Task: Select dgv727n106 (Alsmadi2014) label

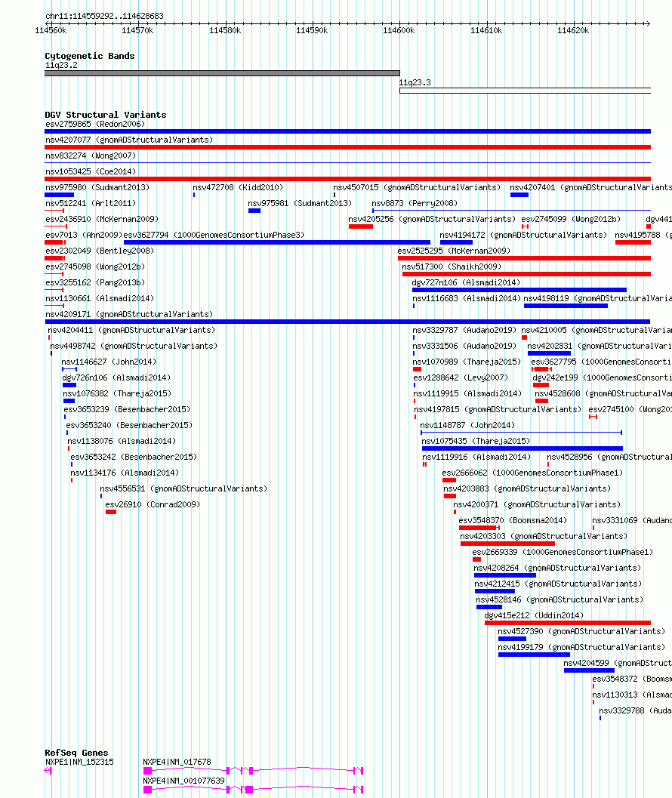Action: pyautogui.click(x=466, y=282)
